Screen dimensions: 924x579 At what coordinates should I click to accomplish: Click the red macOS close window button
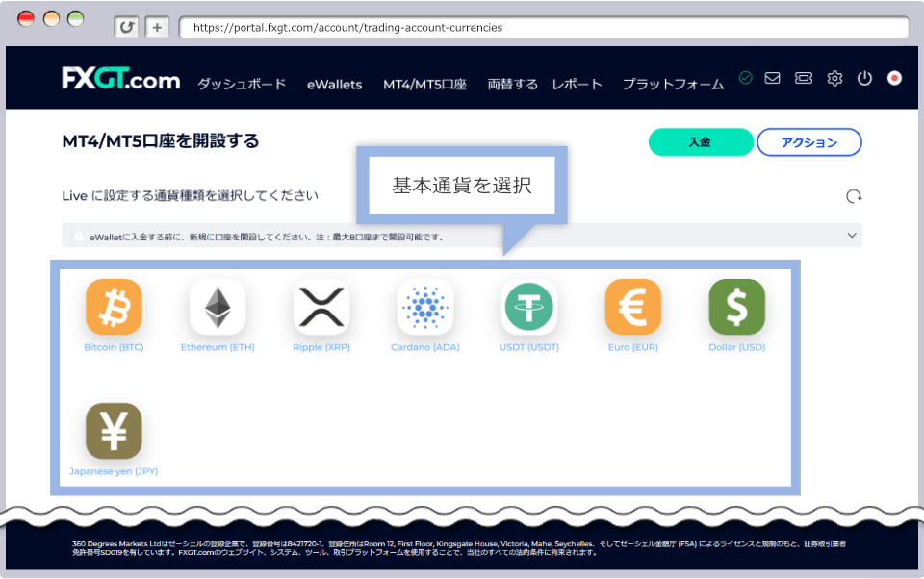pyautogui.click(x=26, y=19)
